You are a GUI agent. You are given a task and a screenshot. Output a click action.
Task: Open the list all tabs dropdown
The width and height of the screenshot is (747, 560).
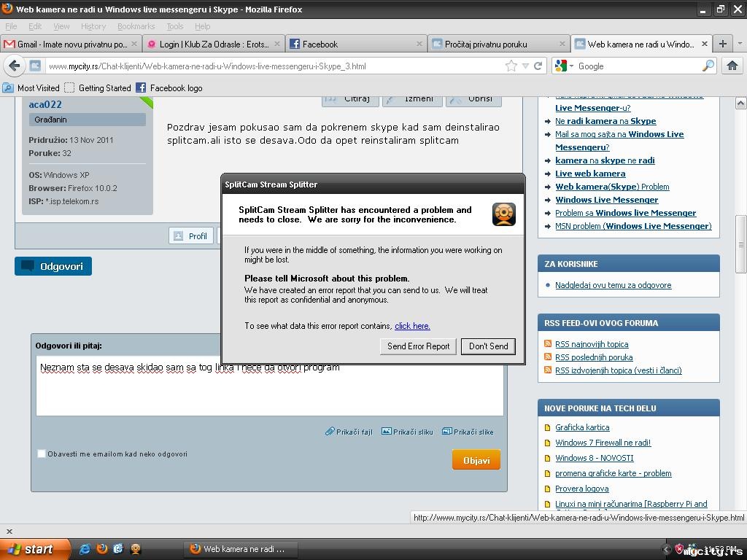tap(740, 44)
